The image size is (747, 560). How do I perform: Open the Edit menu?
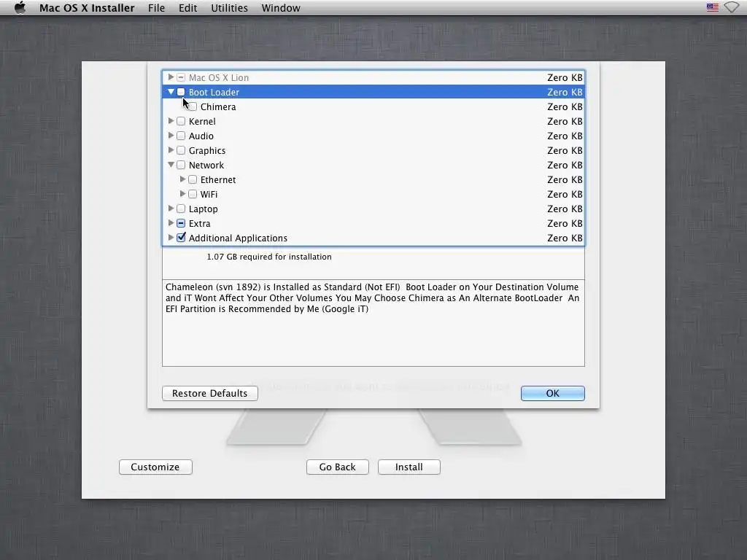[187, 8]
